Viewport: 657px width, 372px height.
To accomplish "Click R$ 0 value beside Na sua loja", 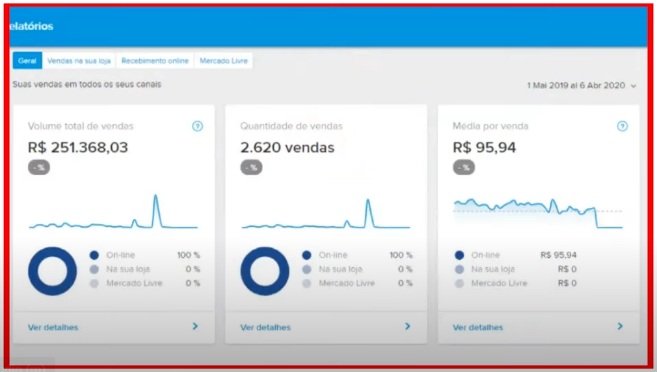I will coord(567,269).
